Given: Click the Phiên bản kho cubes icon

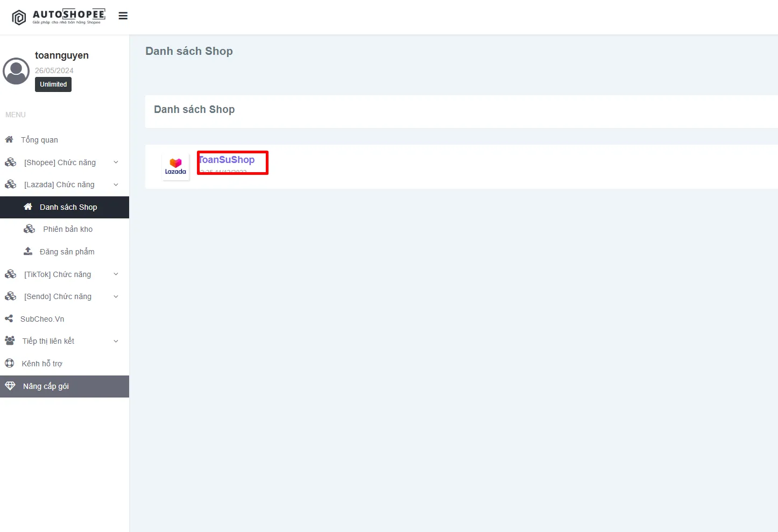Looking at the screenshot, I should coord(29,229).
